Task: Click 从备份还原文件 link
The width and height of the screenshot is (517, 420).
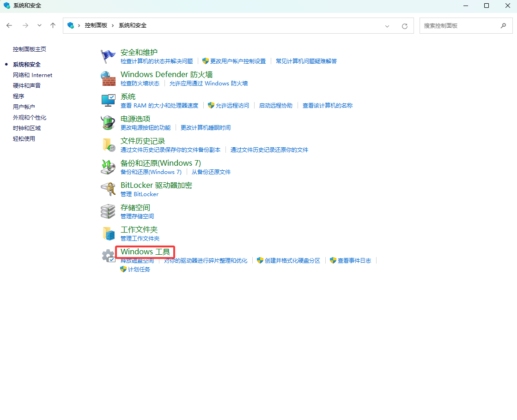Action: click(x=211, y=172)
